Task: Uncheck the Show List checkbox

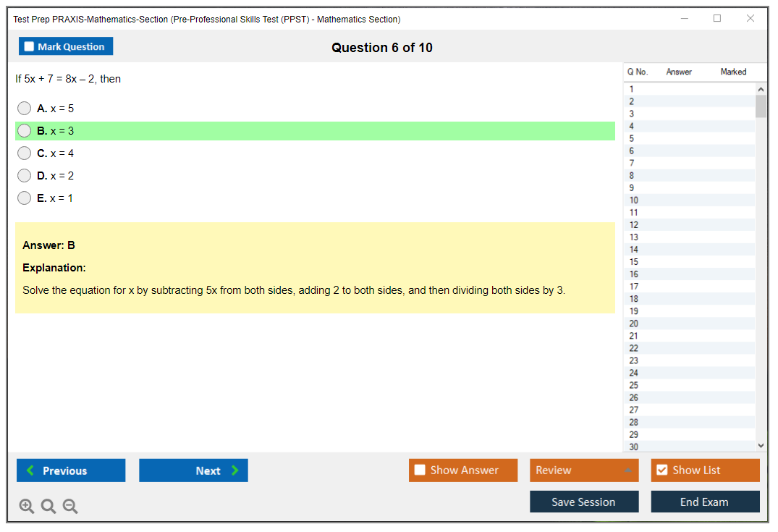Action: 661,470
